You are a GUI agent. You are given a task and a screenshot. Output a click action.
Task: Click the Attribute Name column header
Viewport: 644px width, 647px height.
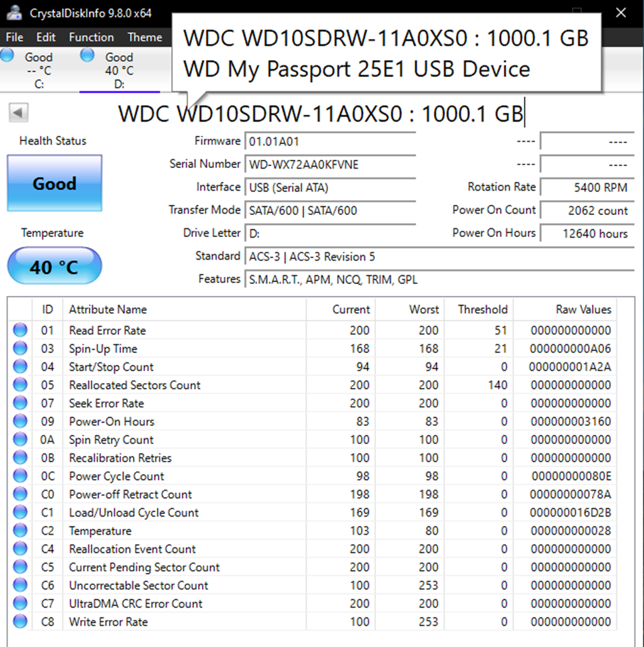click(x=108, y=309)
